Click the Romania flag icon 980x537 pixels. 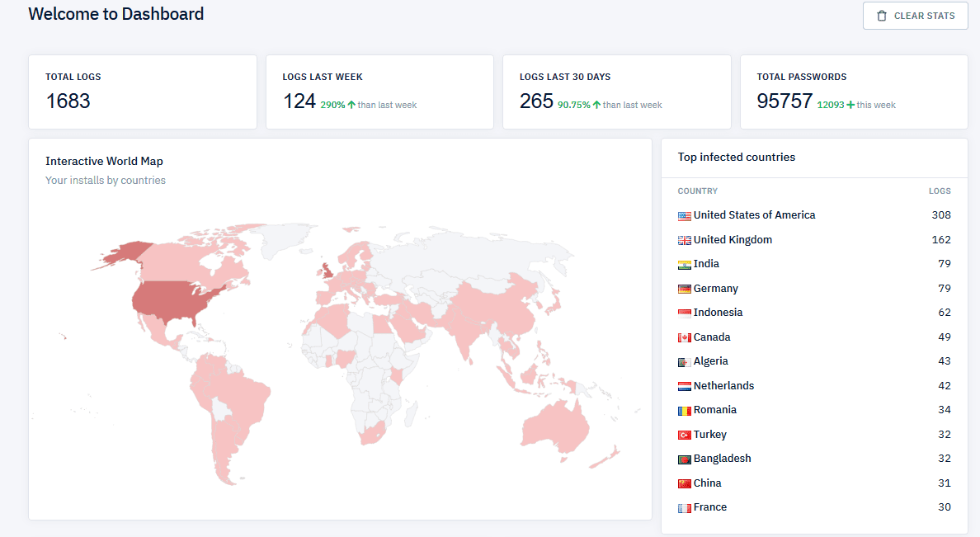684,411
